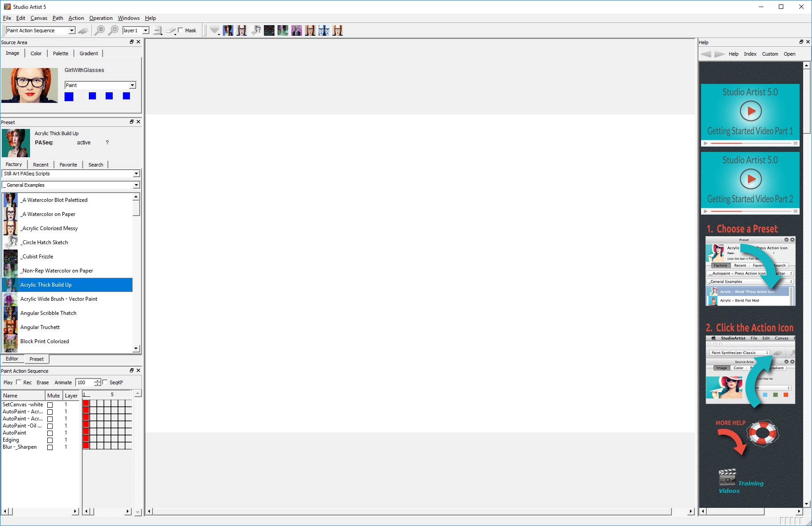The width and height of the screenshot is (812, 526).
Task: Click the zoom in magnifier icon
Action: point(114,30)
